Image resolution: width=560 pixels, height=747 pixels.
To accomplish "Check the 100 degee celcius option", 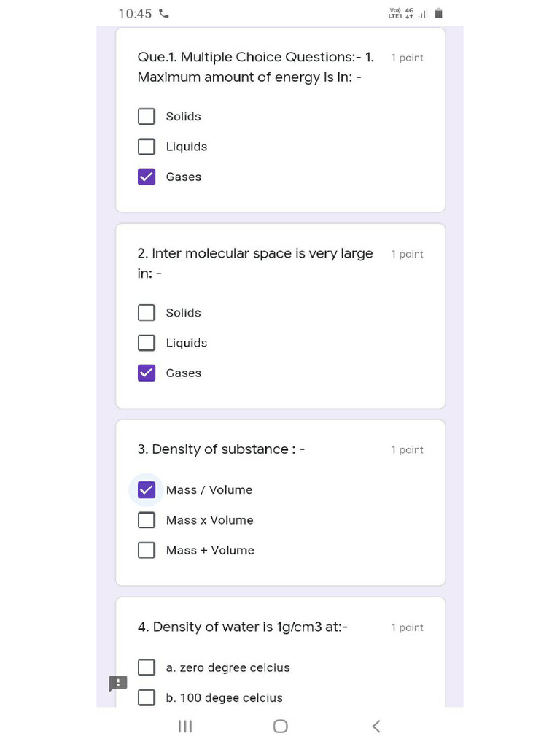I will 147,697.
